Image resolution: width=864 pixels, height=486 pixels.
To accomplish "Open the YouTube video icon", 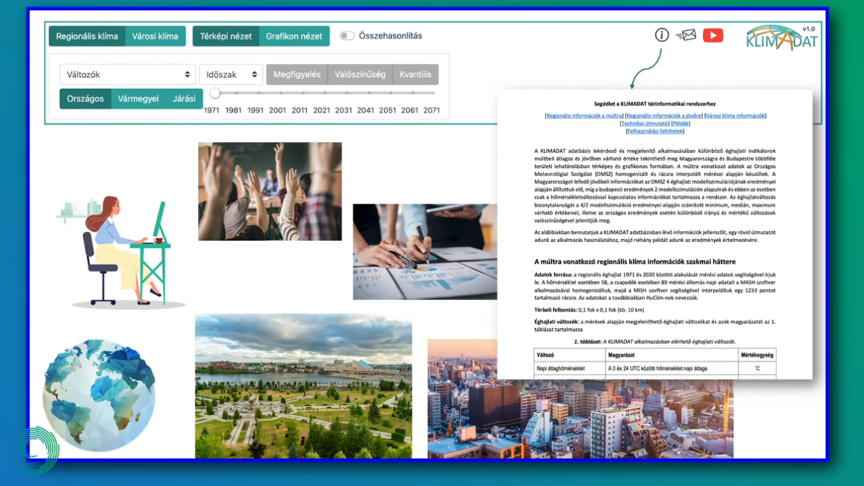I will (x=713, y=35).
